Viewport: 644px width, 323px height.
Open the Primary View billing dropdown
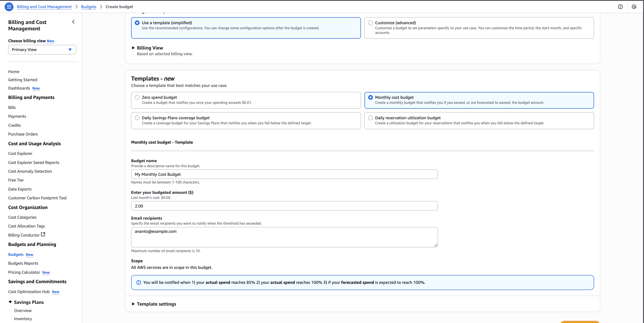click(42, 50)
